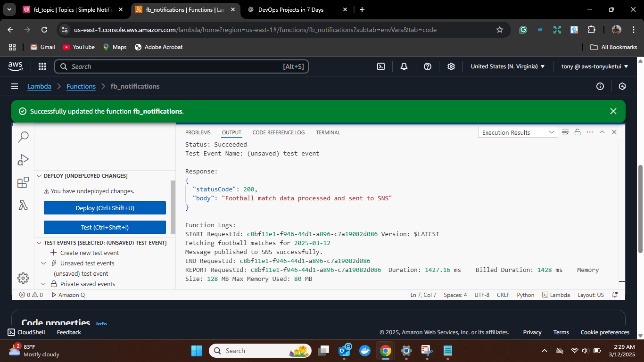Clear the output panel contents
The width and height of the screenshot is (644, 362).
[x=565, y=132]
